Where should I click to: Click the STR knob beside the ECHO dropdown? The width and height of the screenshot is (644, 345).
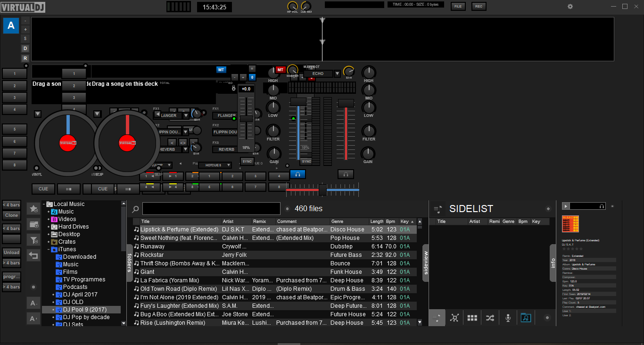[349, 71]
